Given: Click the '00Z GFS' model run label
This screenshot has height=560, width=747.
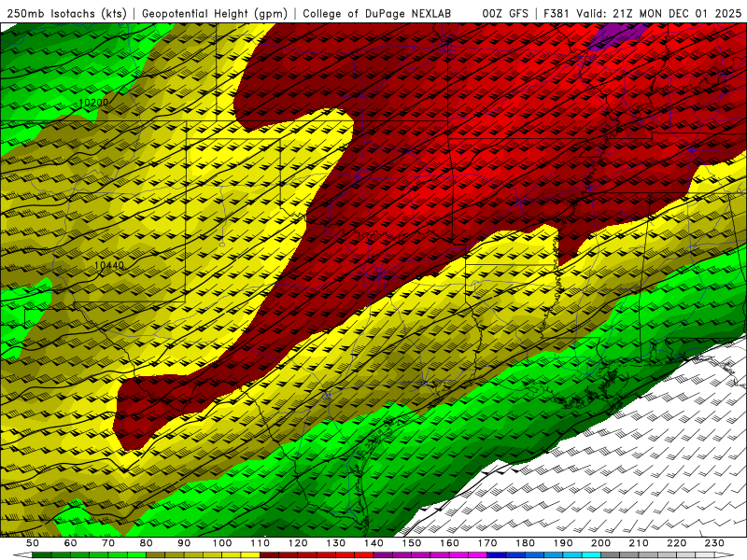Looking at the screenshot, I should click(505, 14).
